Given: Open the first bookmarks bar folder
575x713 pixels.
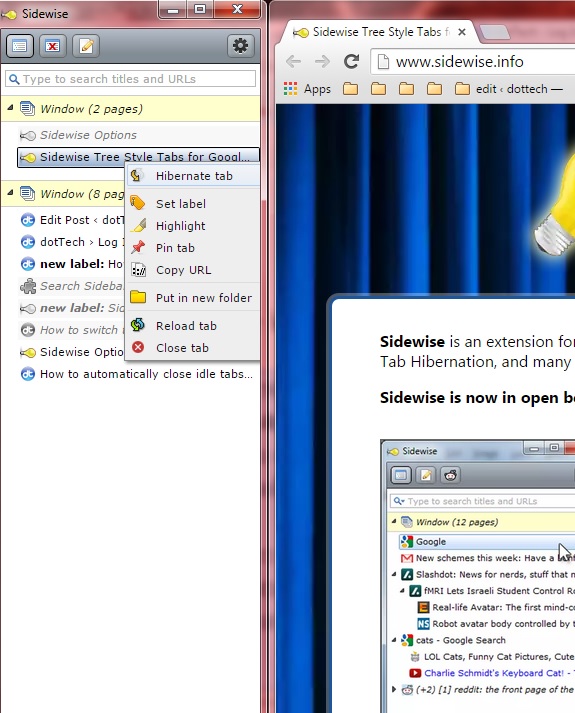Looking at the screenshot, I should (x=350, y=89).
